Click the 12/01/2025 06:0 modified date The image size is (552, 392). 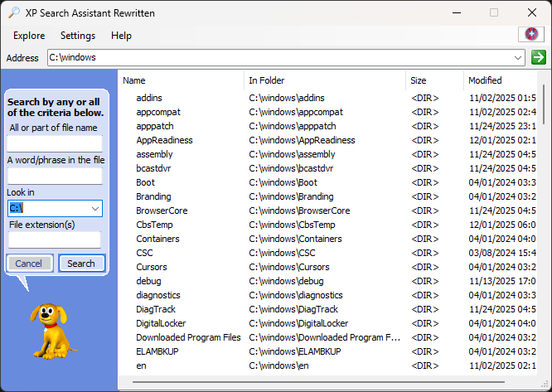coord(502,225)
